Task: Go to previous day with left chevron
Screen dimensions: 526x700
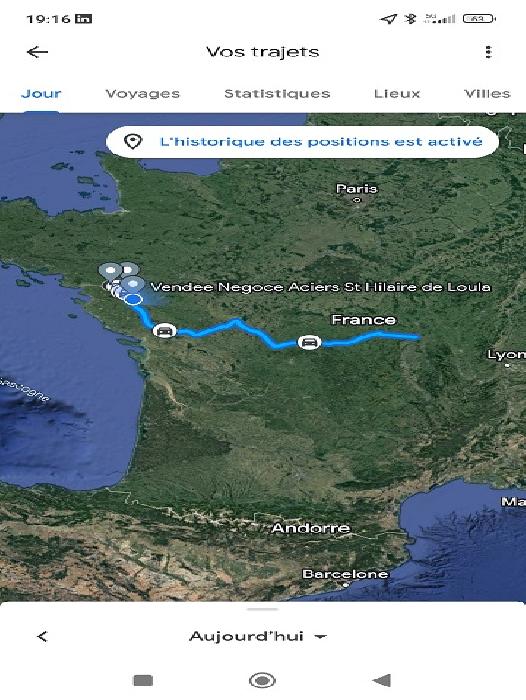Action: pos(42,636)
